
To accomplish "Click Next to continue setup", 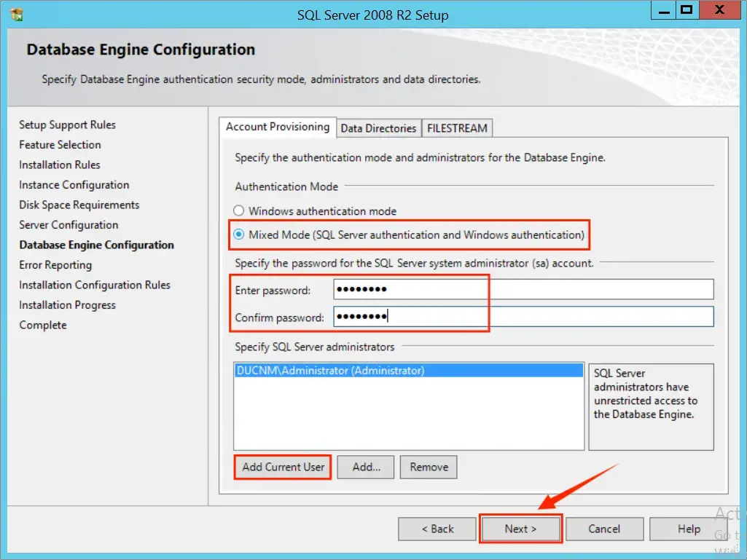I will point(520,529).
